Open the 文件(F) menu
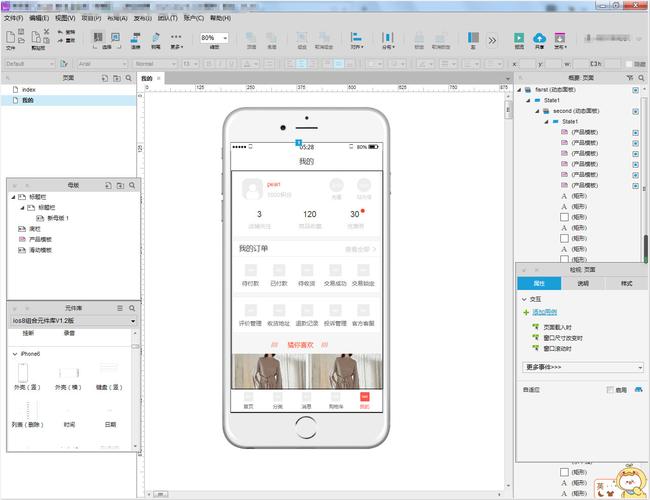 tap(13, 18)
